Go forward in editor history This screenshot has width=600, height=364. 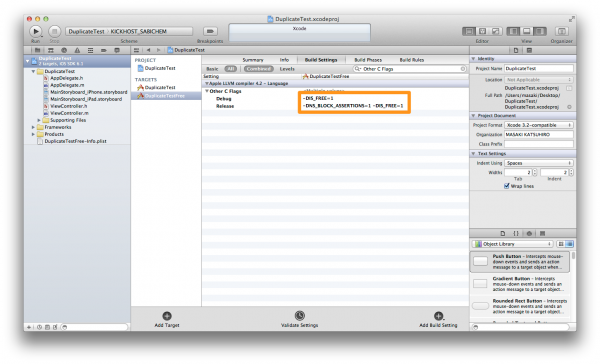pyautogui.click(x=158, y=50)
